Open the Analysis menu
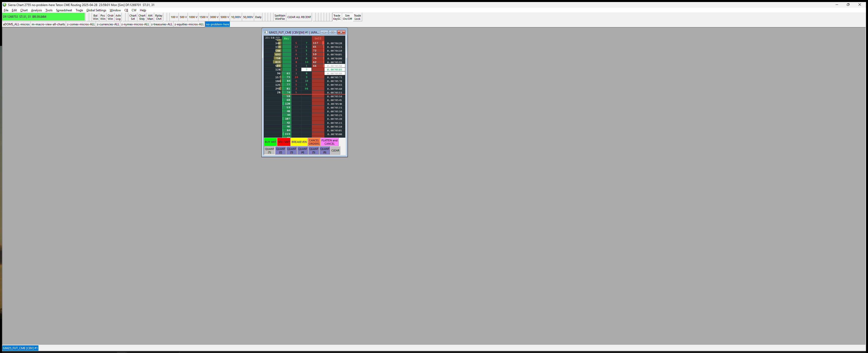868x353 pixels. pyautogui.click(x=36, y=10)
